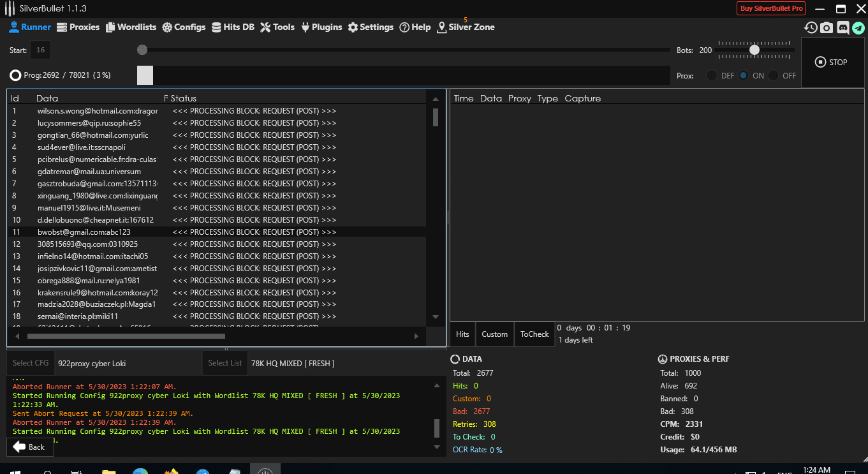Viewport: 868px width, 474px height.
Task: Select the OFF proxy radio button
Action: coord(774,75)
